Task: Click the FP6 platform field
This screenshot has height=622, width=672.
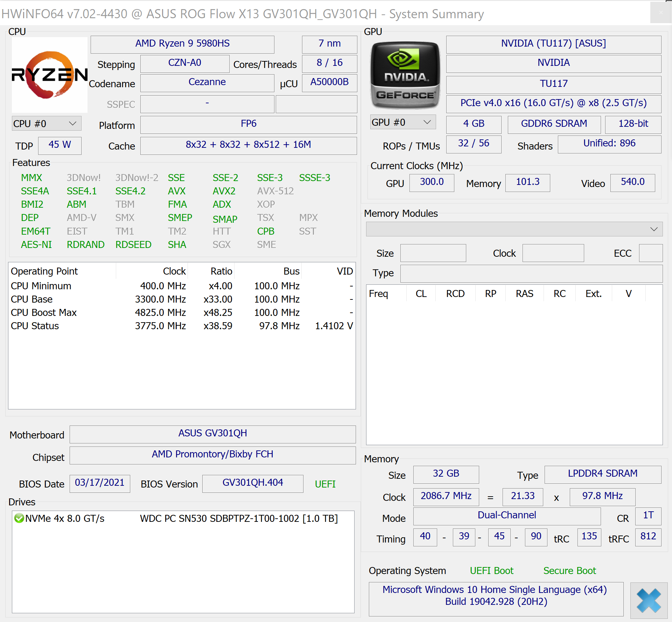Action: tap(248, 125)
